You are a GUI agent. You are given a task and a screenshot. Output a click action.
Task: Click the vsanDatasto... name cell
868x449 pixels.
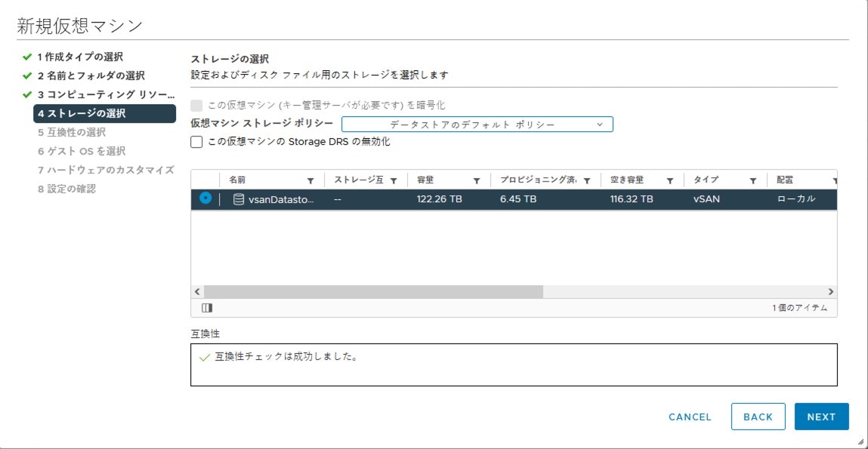coord(281,199)
